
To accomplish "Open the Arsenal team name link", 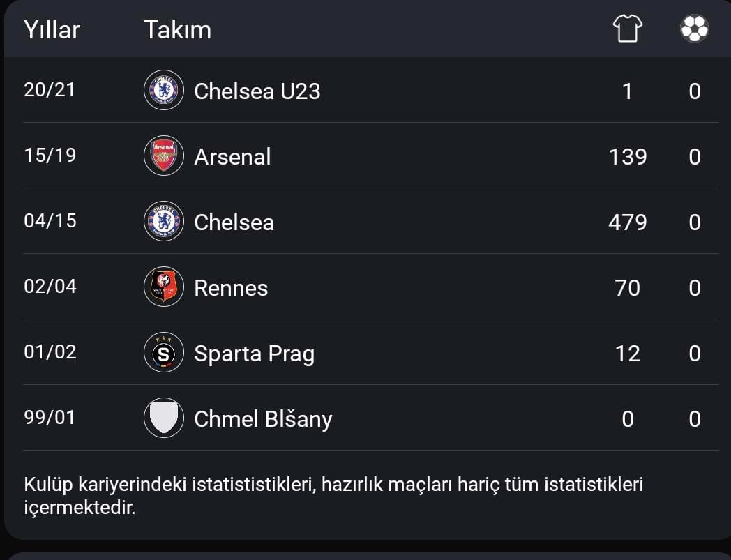I will (233, 157).
